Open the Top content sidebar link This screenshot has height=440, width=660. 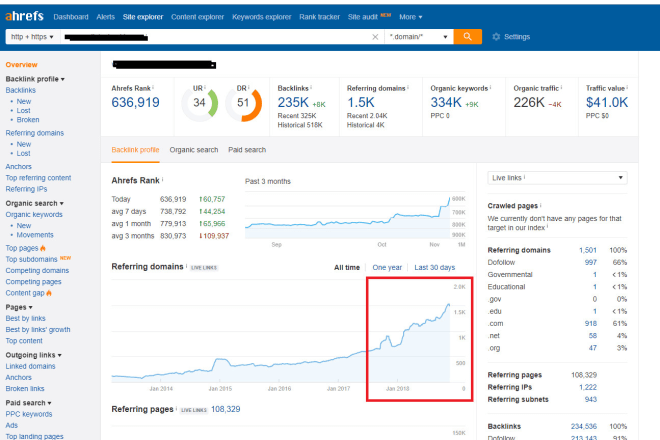pyautogui.click(x=24, y=341)
